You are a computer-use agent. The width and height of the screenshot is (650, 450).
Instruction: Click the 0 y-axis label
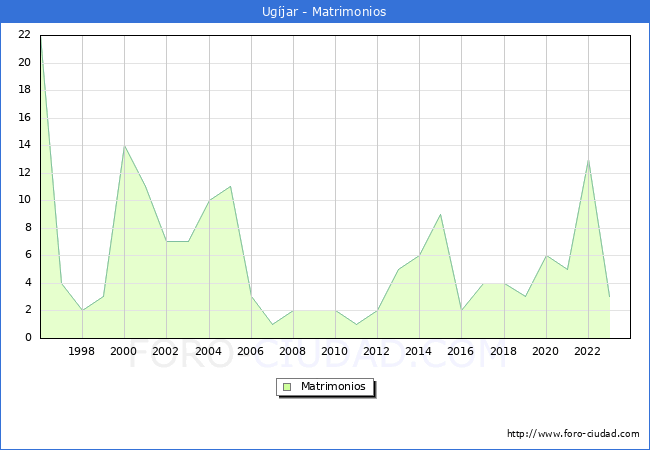pos(27,337)
